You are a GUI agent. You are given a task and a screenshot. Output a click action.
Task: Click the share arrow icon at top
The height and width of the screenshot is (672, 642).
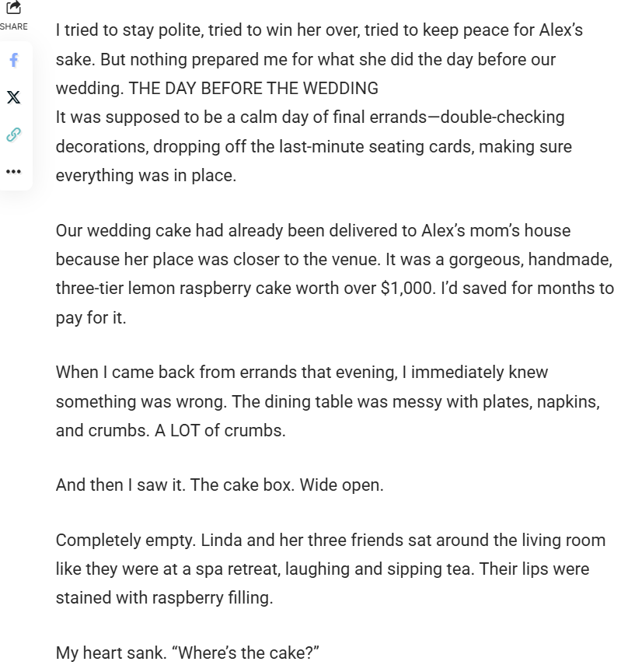13,8
